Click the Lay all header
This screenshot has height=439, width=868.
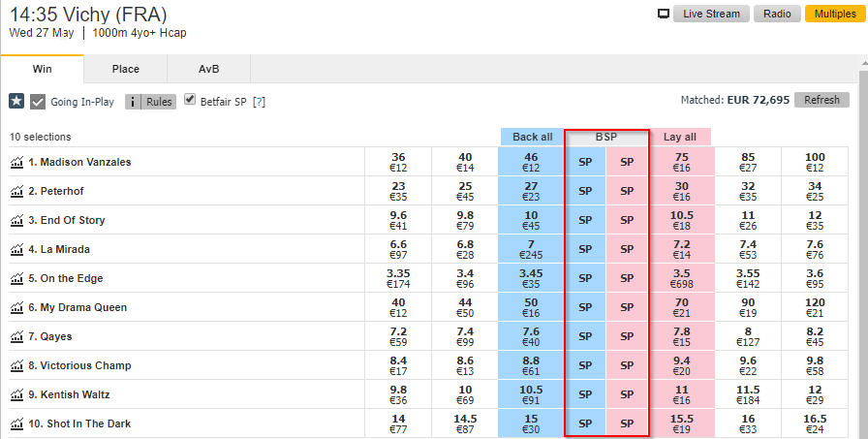click(680, 137)
